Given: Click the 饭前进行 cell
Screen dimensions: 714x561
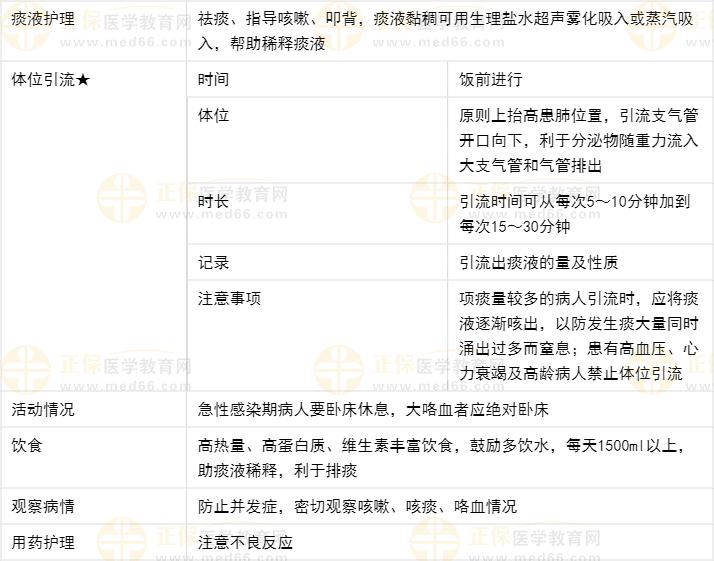Looking at the screenshot, I should [x=490, y=80].
